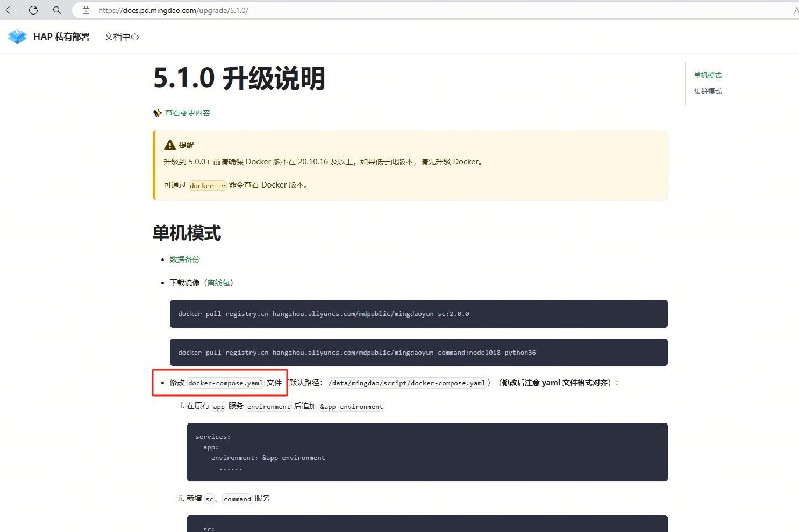Click the app: line in the code block
Screen dimensions: 799x532
(211, 447)
